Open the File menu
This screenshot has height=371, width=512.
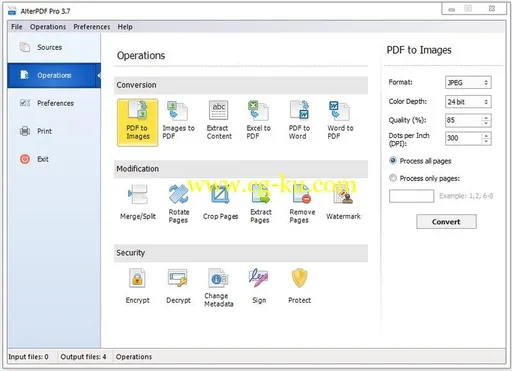coord(17,27)
